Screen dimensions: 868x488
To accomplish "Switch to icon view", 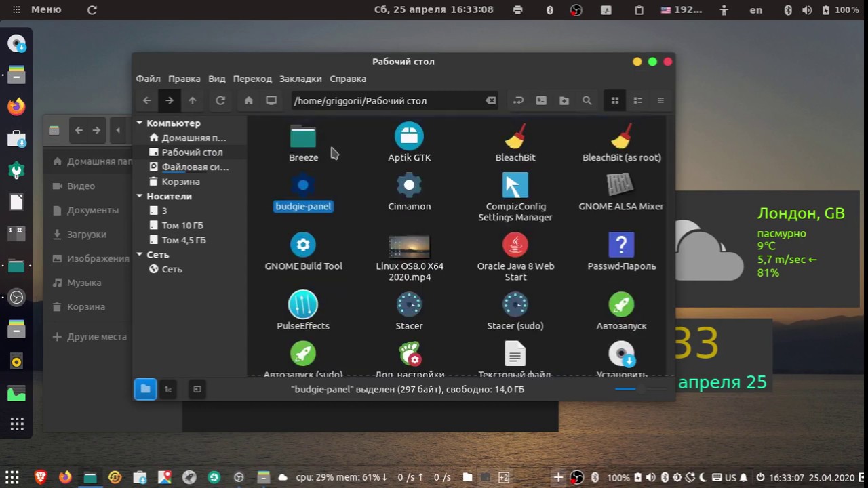I will pyautogui.click(x=615, y=100).
